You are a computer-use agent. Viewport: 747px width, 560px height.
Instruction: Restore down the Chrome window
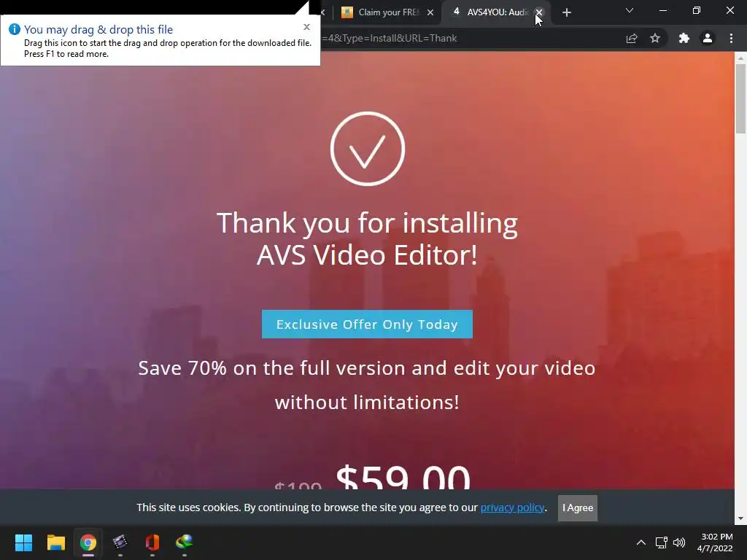tap(697, 10)
